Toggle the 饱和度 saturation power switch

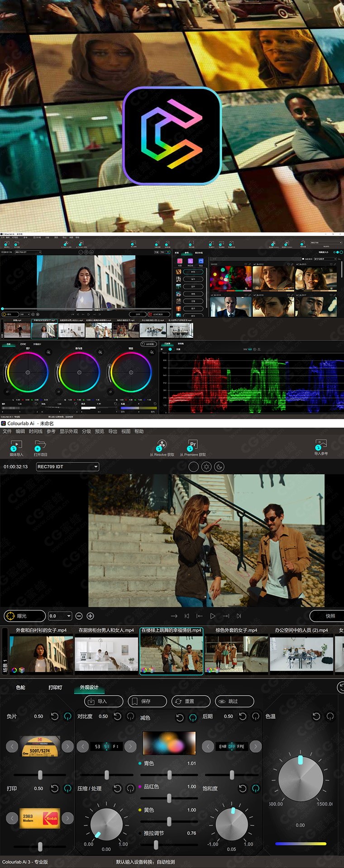point(255,788)
